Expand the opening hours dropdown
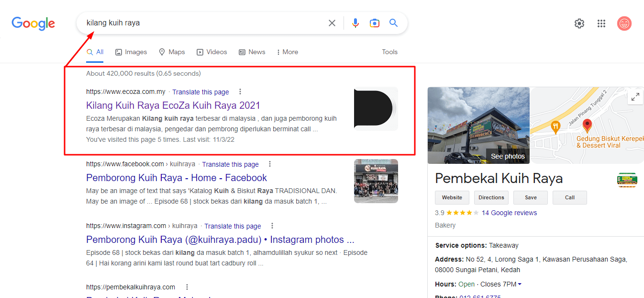The height and width of the screenshot is (298, 644). click(520, 284)
